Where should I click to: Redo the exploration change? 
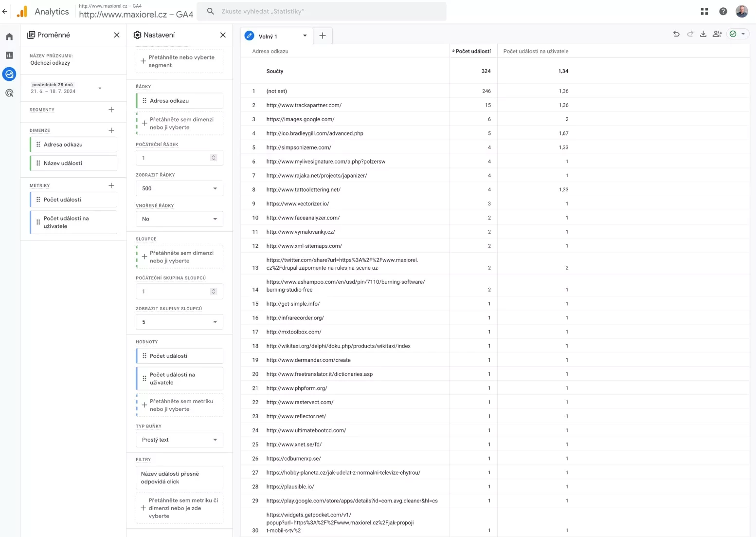click(x=690, y=34)
